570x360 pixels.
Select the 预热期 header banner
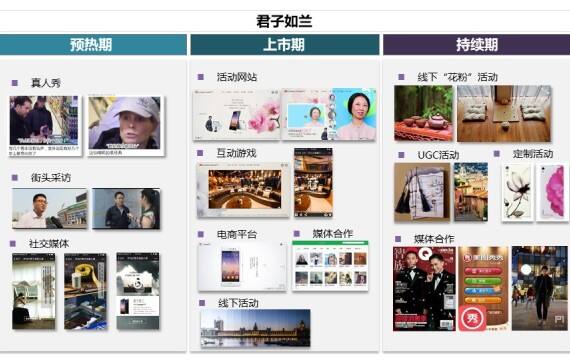pos(93,45)
